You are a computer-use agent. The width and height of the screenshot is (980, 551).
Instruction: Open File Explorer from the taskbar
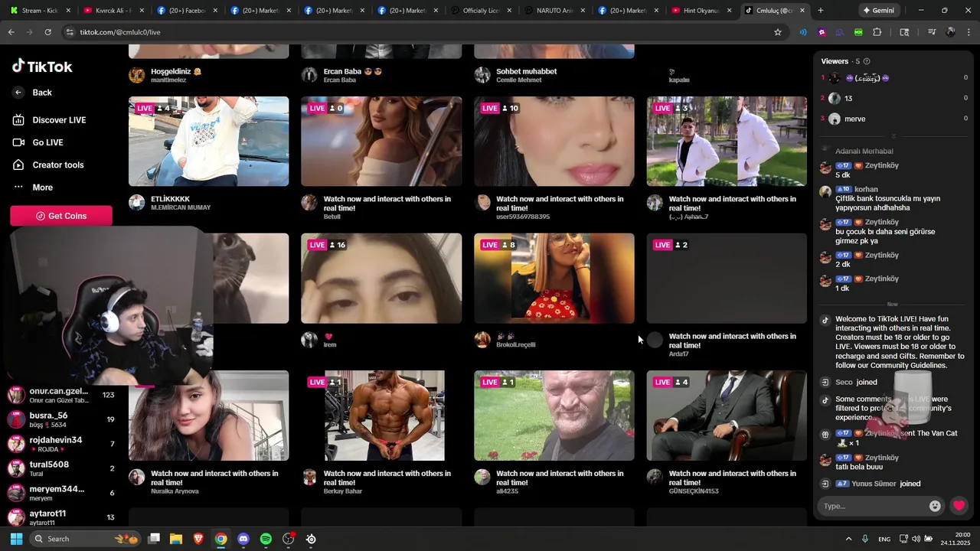[x=176, y=539]
